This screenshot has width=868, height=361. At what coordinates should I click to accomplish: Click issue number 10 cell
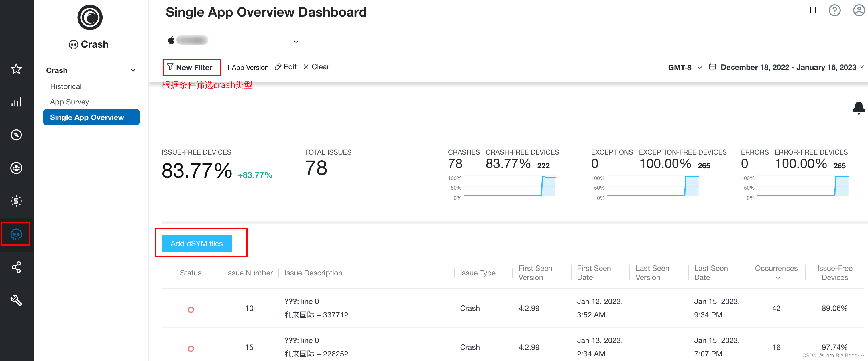pyautogui.click(x=249, y=308)
